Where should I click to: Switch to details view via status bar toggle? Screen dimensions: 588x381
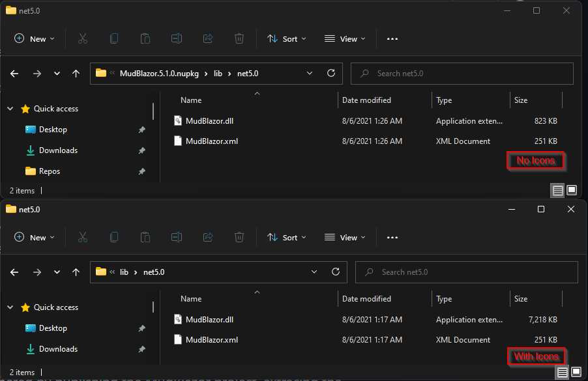point(557,190)
